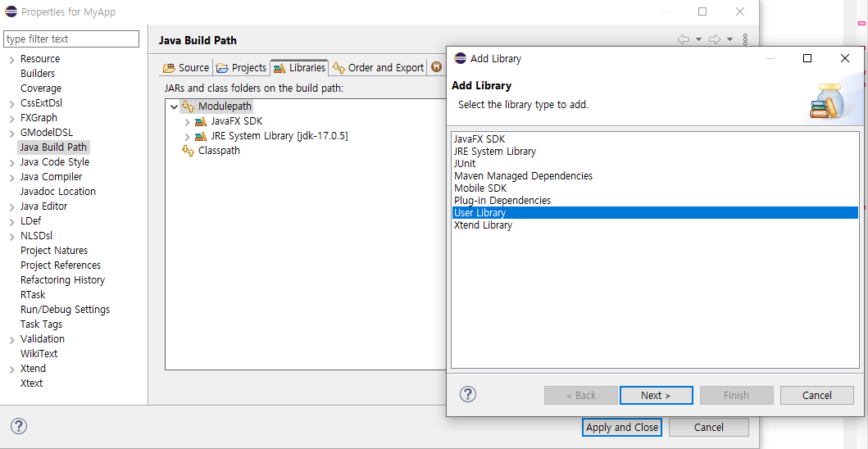Screen dimensions: 868x449
Task: Click the forward navigation arrow icon
Action: pos(715,39)
